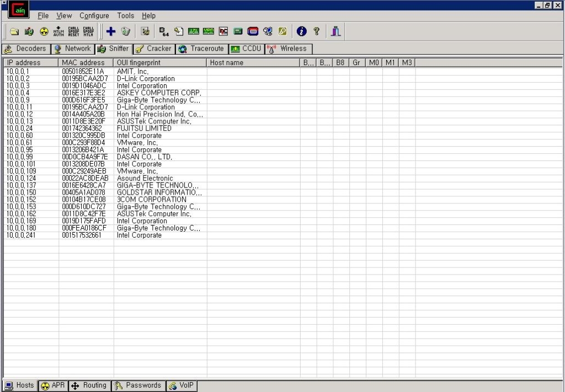Viewport: 565px width, 392px height.
Task: Switch to the Decoders tab
Action: (x=26, y=49)
